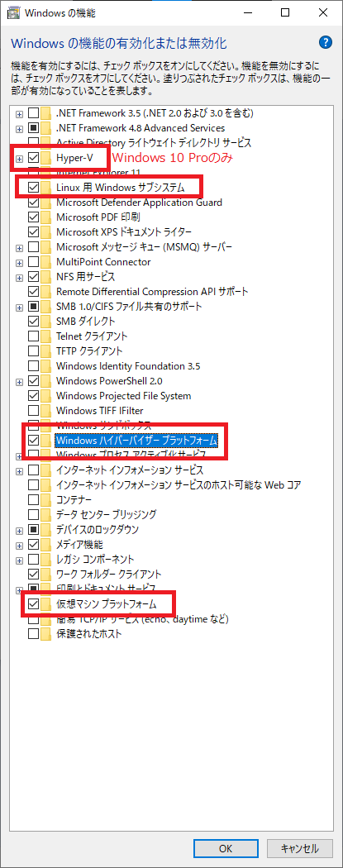Toggle the レガシ コンポーネント checkbox
This screenshot has width=343, height=868.
[x=33, y=559]
